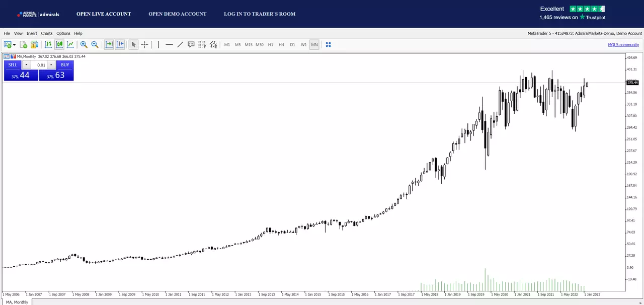644x305 pixels.
Task: Toggle chart auto-scroll to latest bar
Action: (109, 45)
